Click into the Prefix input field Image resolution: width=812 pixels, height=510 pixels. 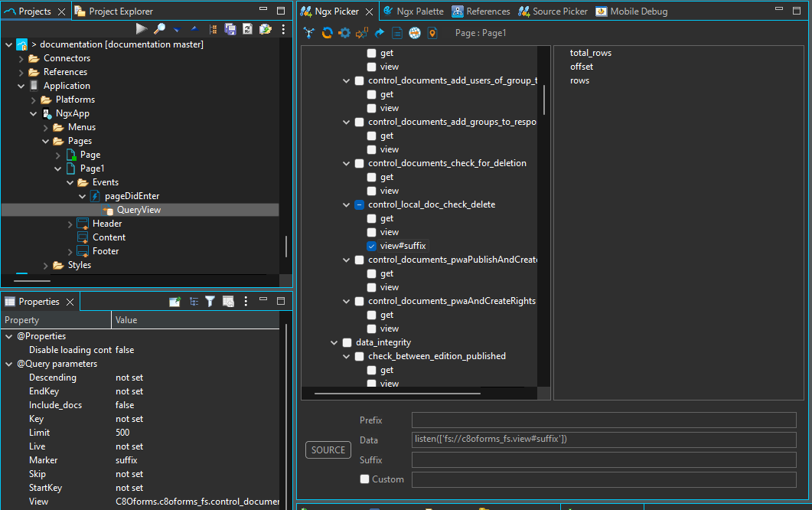604,420
